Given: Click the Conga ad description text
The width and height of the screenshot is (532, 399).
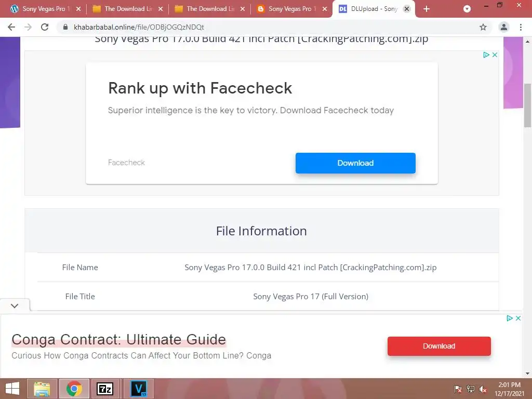Looking at the screenshot, I should tap(141, 355).
